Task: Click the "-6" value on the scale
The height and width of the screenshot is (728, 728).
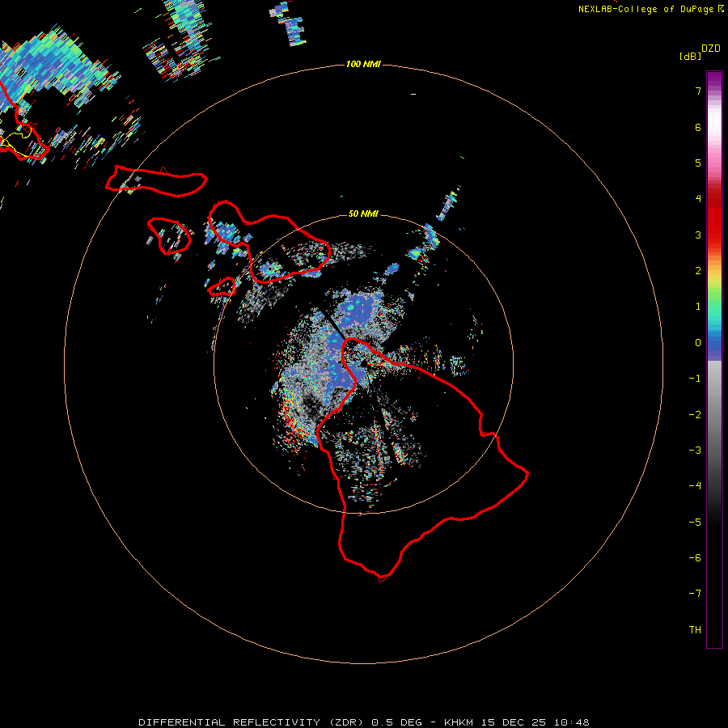Action: 695,557
